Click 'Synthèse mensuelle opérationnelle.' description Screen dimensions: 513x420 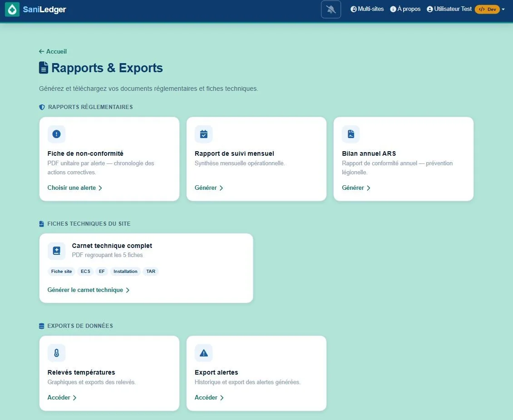[240, 163]
